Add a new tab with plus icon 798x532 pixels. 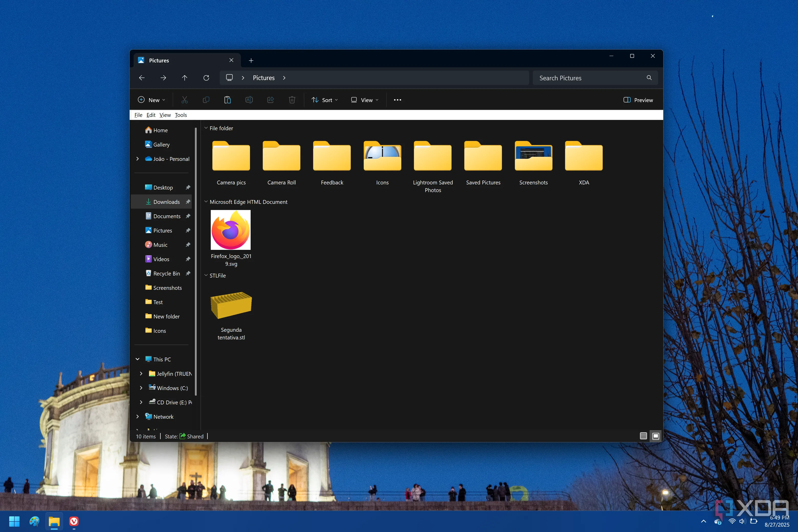click(x=251, y=60)
